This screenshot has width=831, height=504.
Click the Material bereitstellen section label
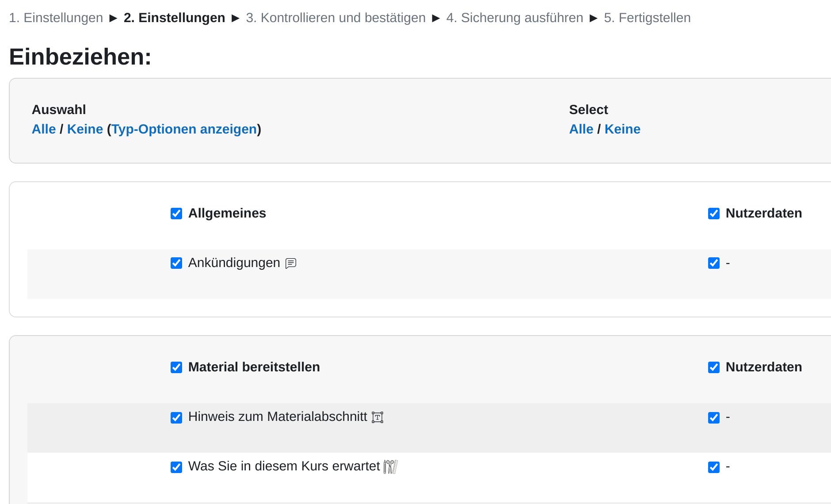254,367
